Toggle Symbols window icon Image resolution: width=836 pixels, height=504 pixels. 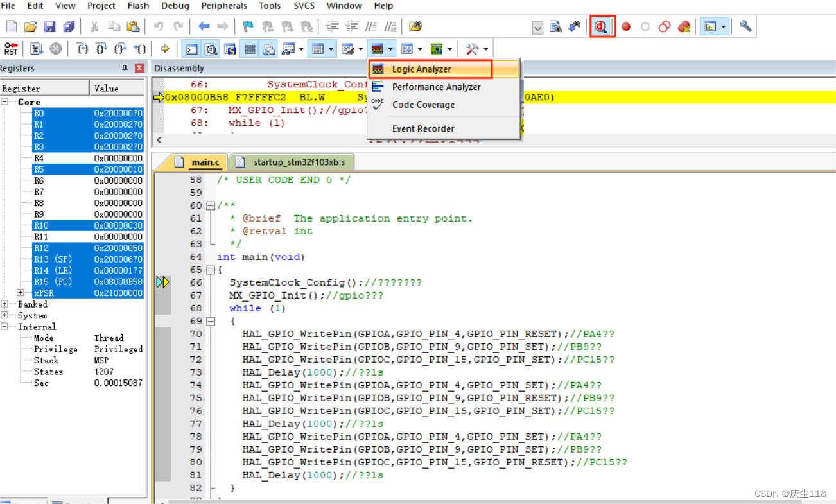click(x=230, y=49)
